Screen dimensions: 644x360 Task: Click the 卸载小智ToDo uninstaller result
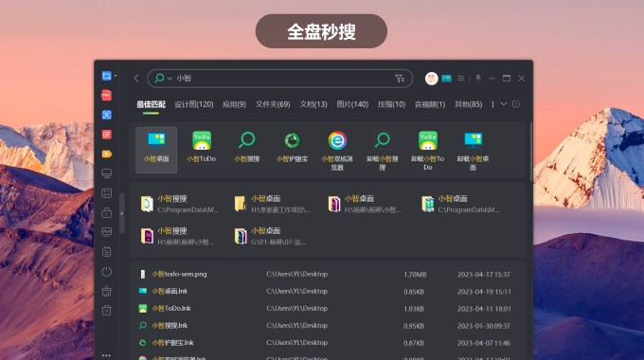pos(428,151)
